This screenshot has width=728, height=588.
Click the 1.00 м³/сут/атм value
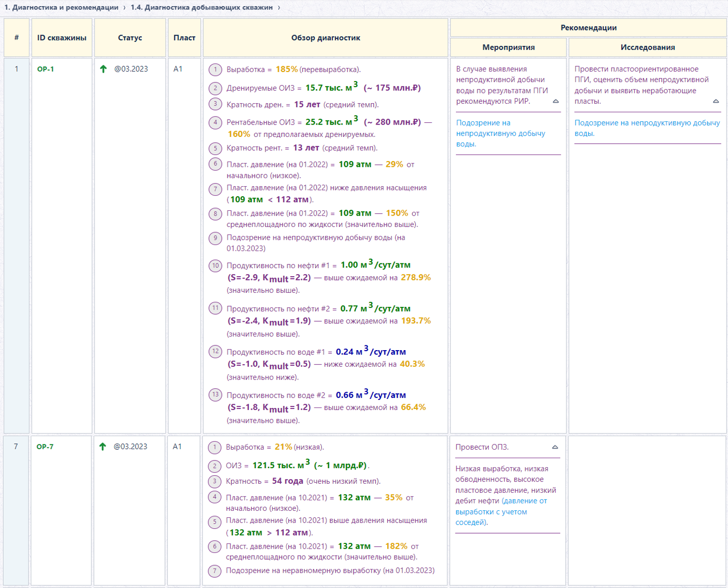click(x=376, y=264)
